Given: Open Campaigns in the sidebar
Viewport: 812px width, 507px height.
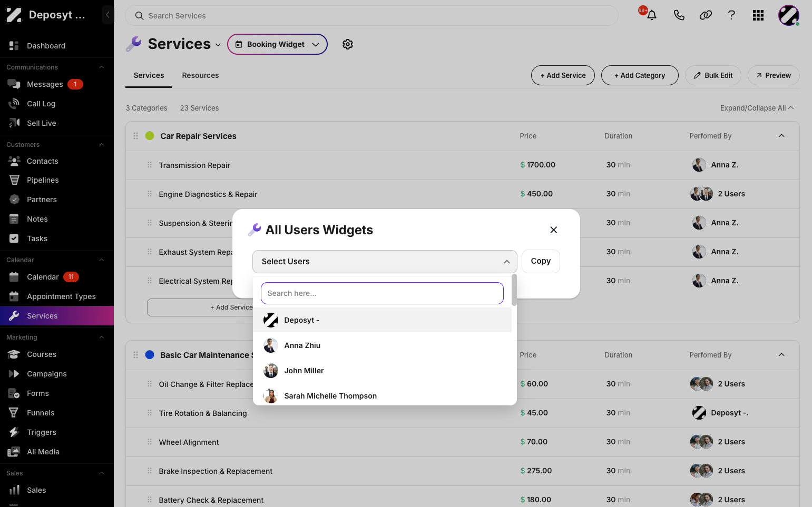Looking at the screenshot, I should point(57,374).
